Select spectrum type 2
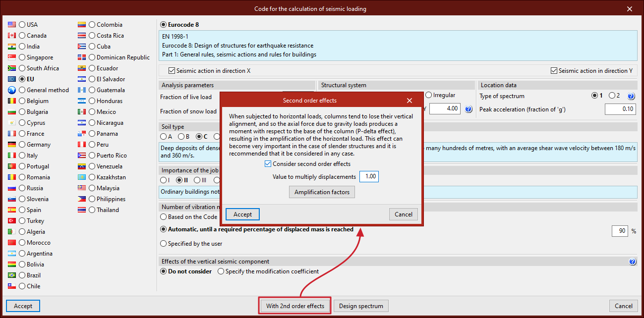644x318 pixels. [x=612, y=96]
